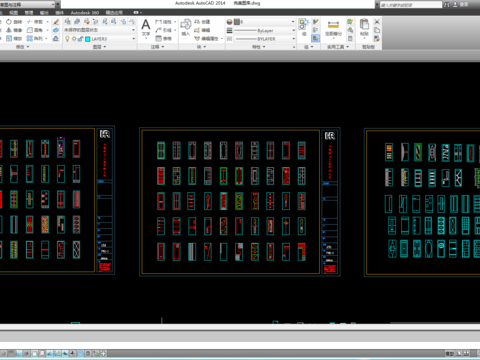
Task: Open the Autodesk 360 ribbon tab
Action: click(x=85, y=13)
